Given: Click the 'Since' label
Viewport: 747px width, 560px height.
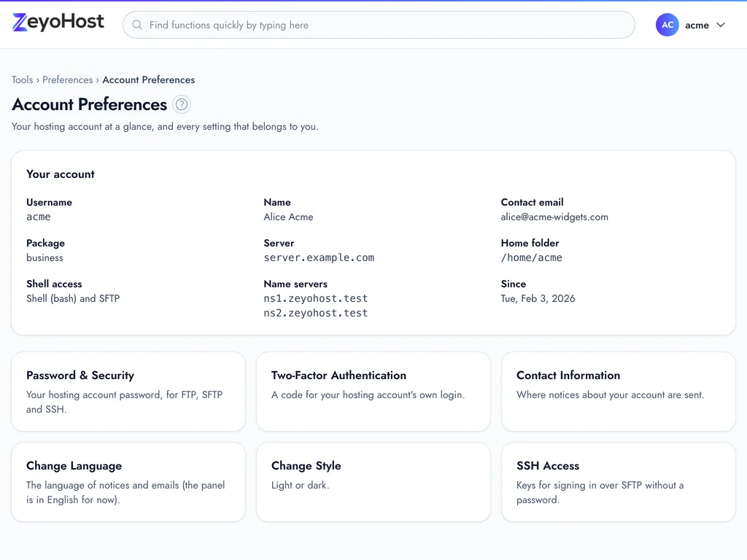Looking at the screenshot, I should (514, 284).
